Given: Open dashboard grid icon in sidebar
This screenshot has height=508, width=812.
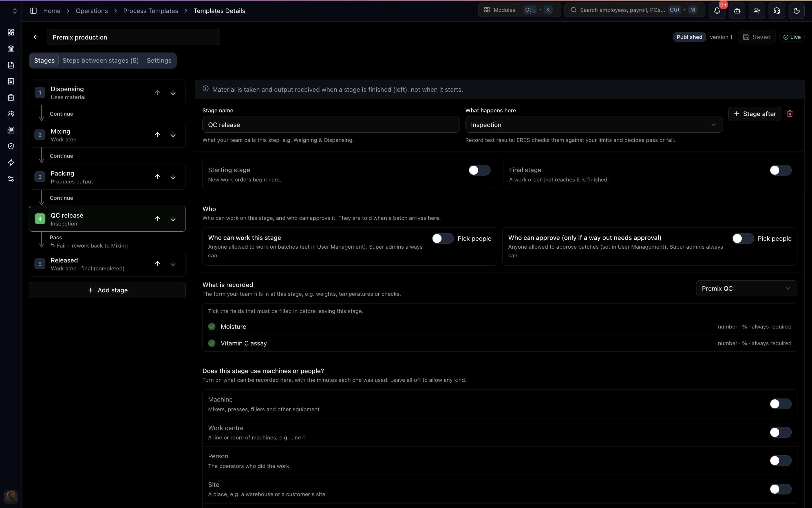Looking at the screenshot, I should click(x=11, y=32).
